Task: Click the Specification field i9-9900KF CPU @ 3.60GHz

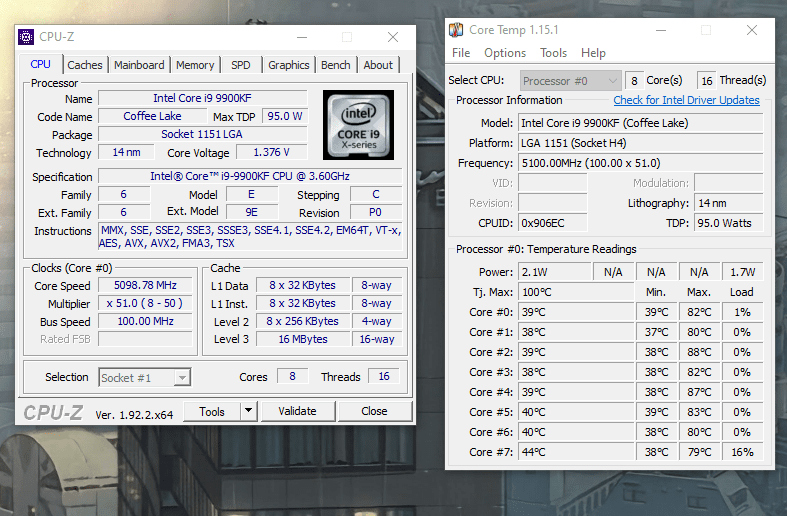Action: point(250,177)
